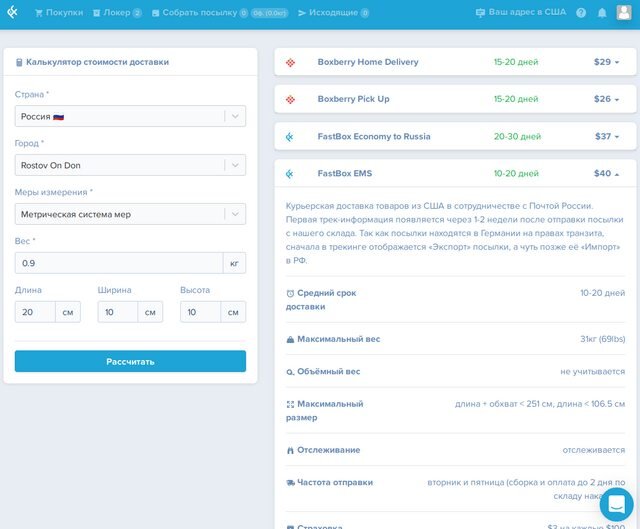Open the Страна dropdown showing Россия
This screenshot has width=640, height=529.
coord(130,116)
